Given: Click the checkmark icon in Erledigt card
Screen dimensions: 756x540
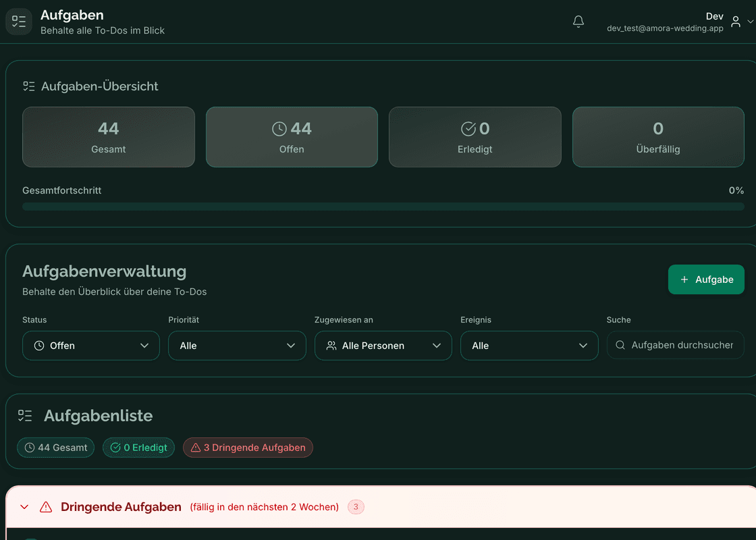Looking at the screenshot, I should [468, 129].
